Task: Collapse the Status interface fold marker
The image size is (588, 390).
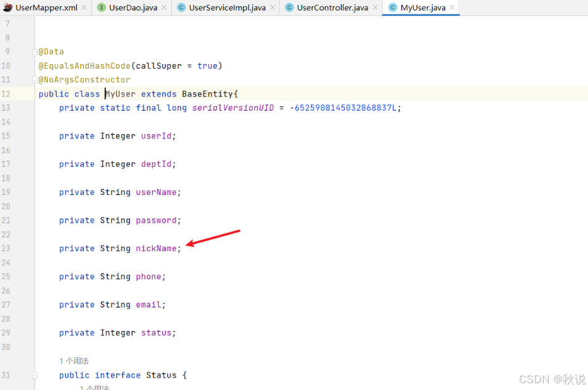Action: point(34,375)
